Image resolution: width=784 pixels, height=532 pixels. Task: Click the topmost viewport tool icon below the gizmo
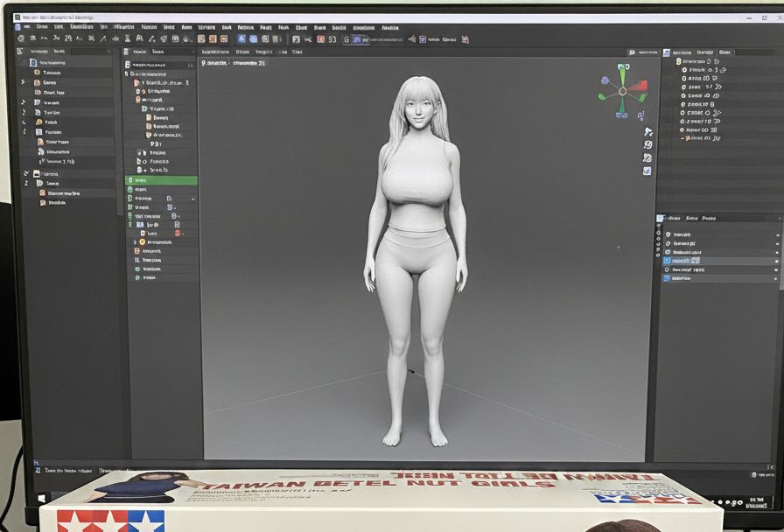648,131
